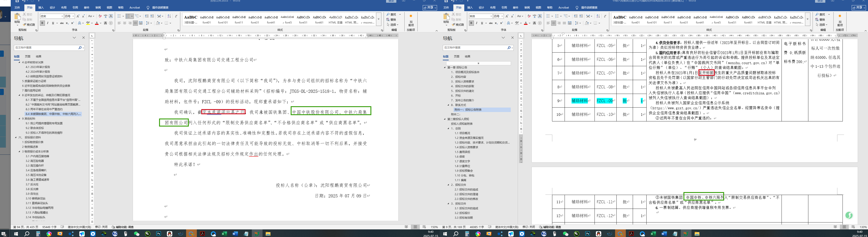Open the 仿宋 font name dropdown
The width and height of the screenshot is (868, 237).
pos(62,16)
